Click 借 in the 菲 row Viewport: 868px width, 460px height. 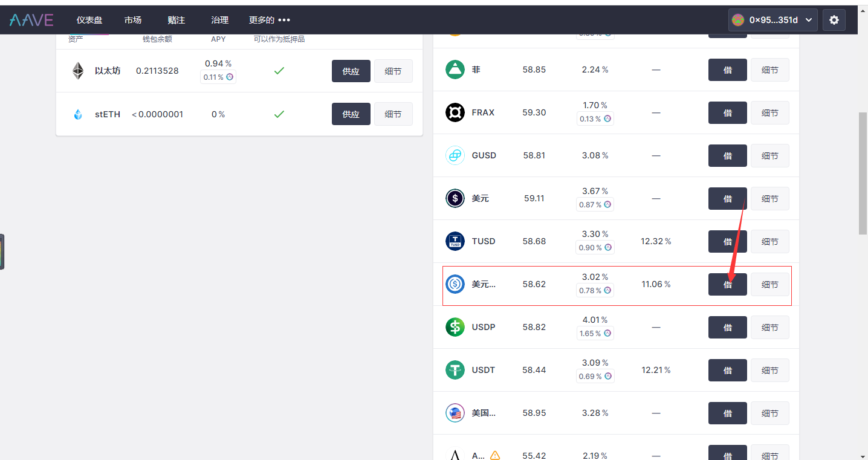point(728,70)
